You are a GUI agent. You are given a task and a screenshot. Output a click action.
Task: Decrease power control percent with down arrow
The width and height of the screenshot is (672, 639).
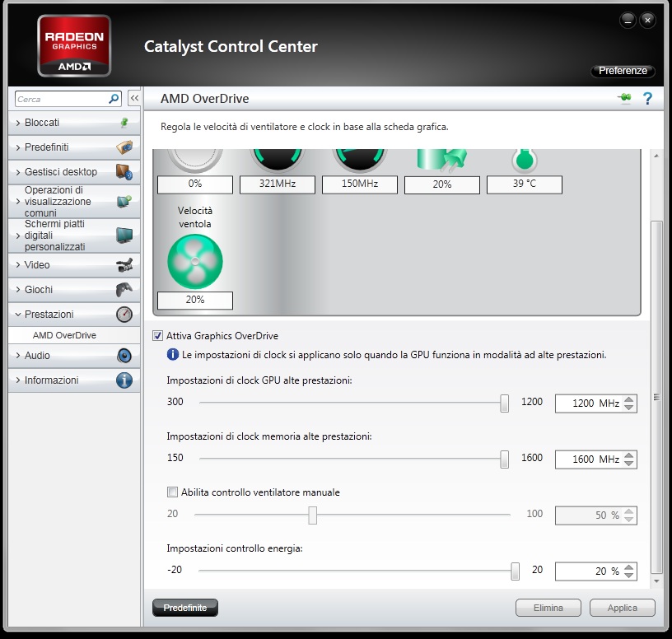click(628, 575)
